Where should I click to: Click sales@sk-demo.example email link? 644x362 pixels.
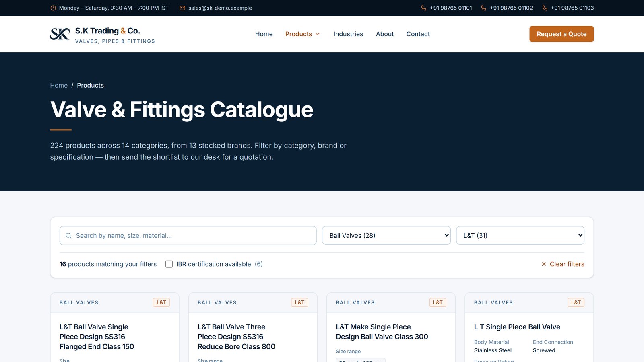click(x=220, y=8)
